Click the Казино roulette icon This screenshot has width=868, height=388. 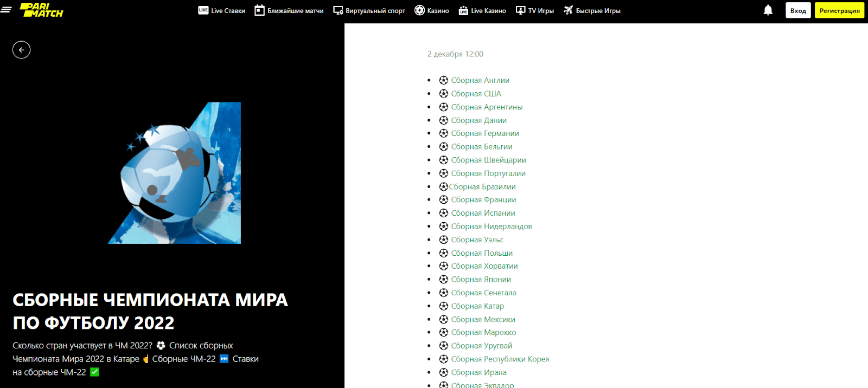click(x=419, y=10)
